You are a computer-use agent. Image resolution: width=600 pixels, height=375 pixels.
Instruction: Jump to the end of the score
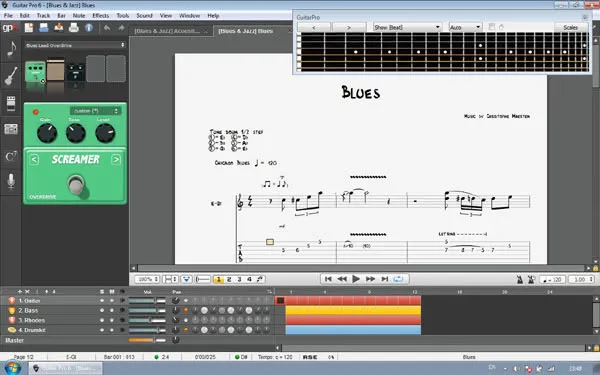click(x=385, y=279)
